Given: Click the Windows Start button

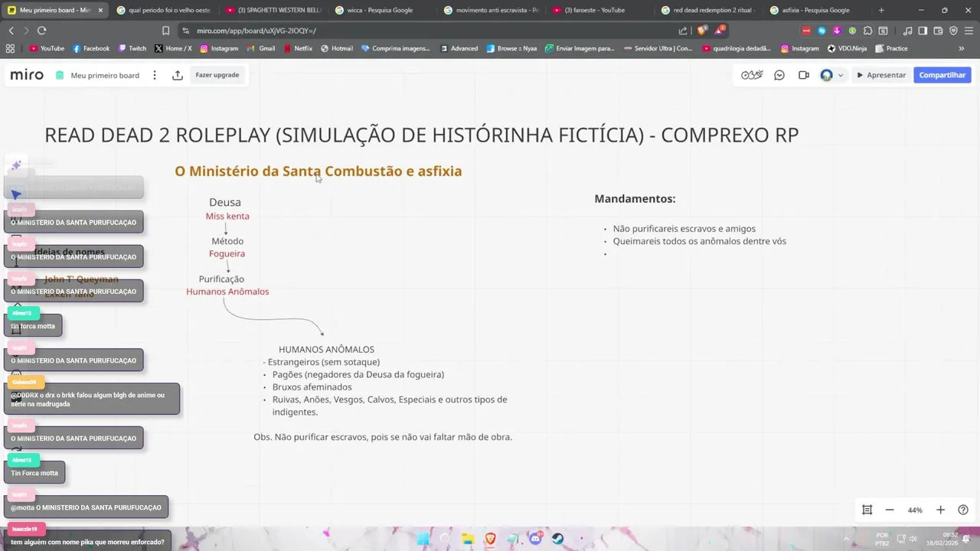Looking at the screenshot, I should pyautogui.click(x=423, y=539).
